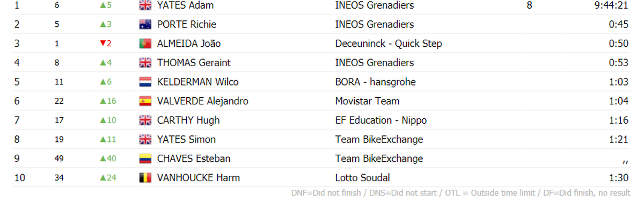This screenshot has height=201, width=644.
Task: Click the Spanish flag beside VALVERDE Alejandro
Action: click(145, 101)
